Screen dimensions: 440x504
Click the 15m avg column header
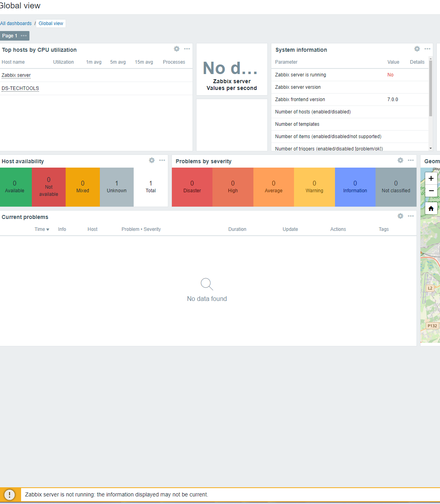[x=144, y=62]
